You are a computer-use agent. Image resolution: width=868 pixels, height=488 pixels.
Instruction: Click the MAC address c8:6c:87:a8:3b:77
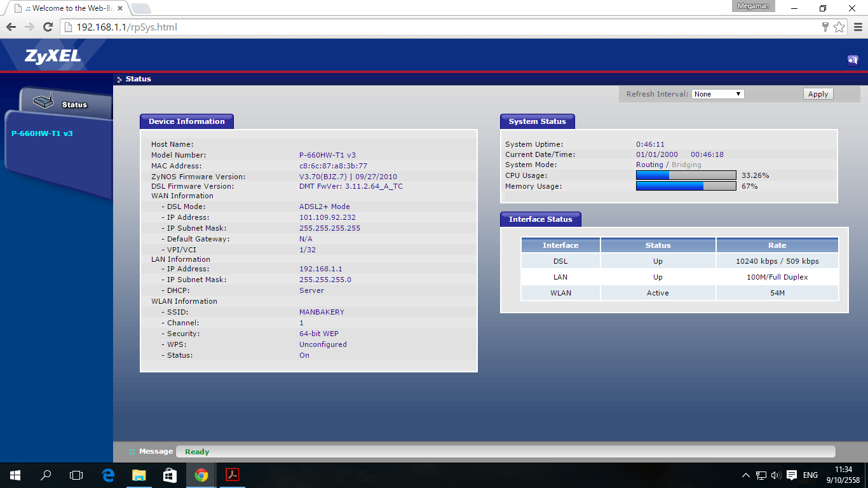[333, 166]
